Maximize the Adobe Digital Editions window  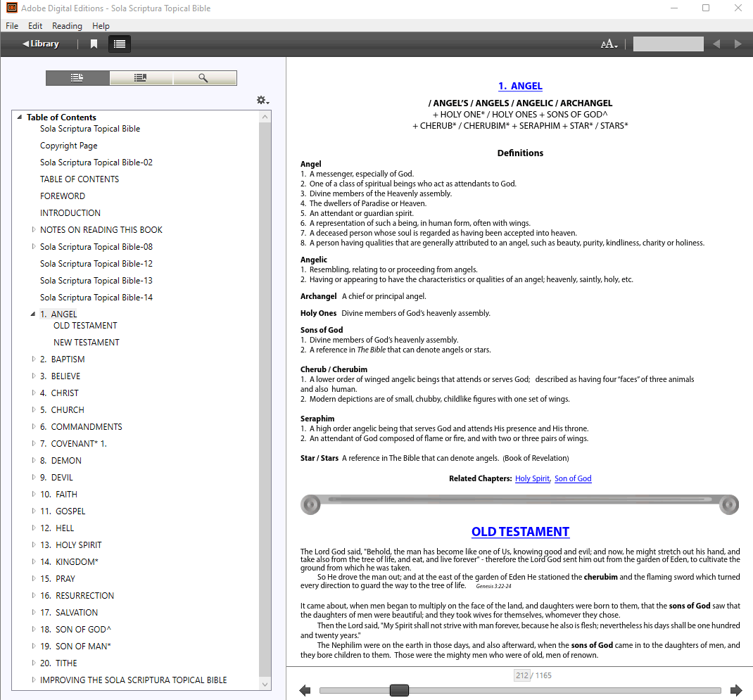click(x=705, y=8)
